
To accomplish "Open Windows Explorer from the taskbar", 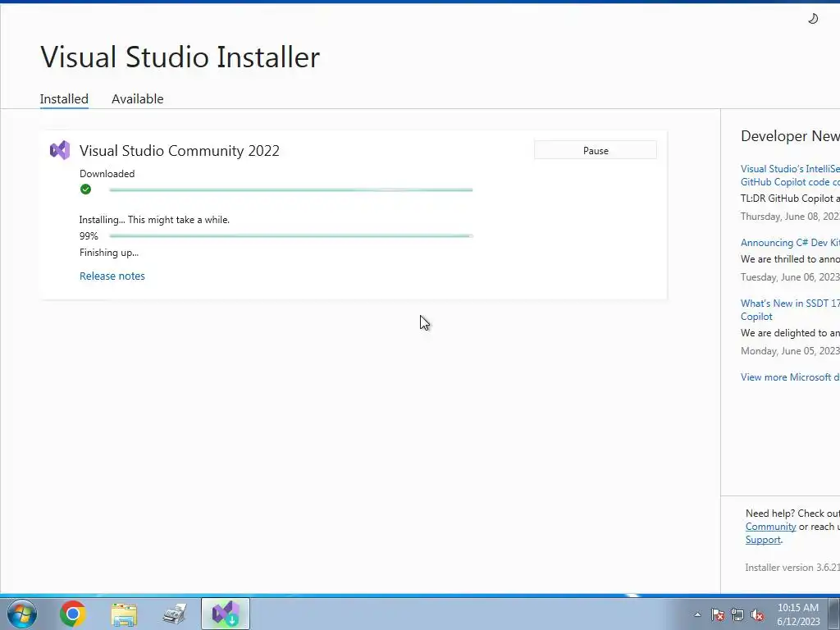I will click(124, 614).
